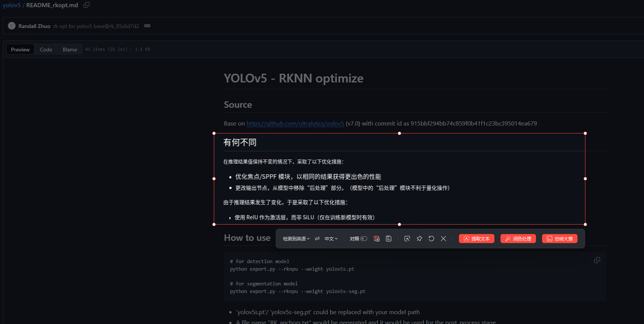The width and height of the screenshot is (644, 324).
Task: Click the 'YOLOv5 - RKNN optimize' heading
Action: tap(293, 78)
